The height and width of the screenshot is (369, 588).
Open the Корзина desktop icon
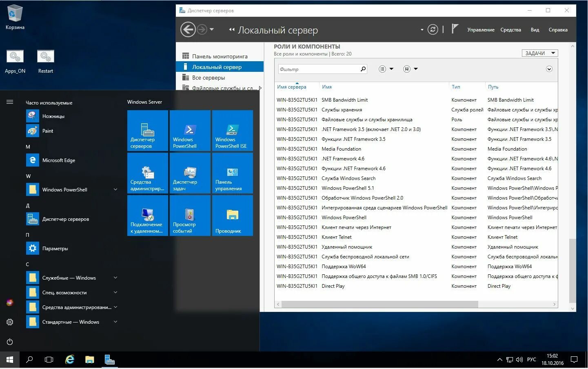point(15,17)
